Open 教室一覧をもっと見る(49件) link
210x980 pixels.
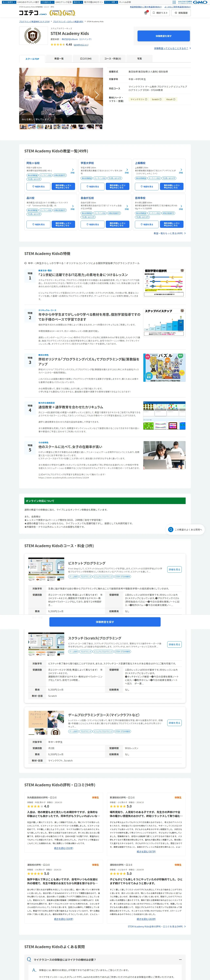[x=170, y=233]
